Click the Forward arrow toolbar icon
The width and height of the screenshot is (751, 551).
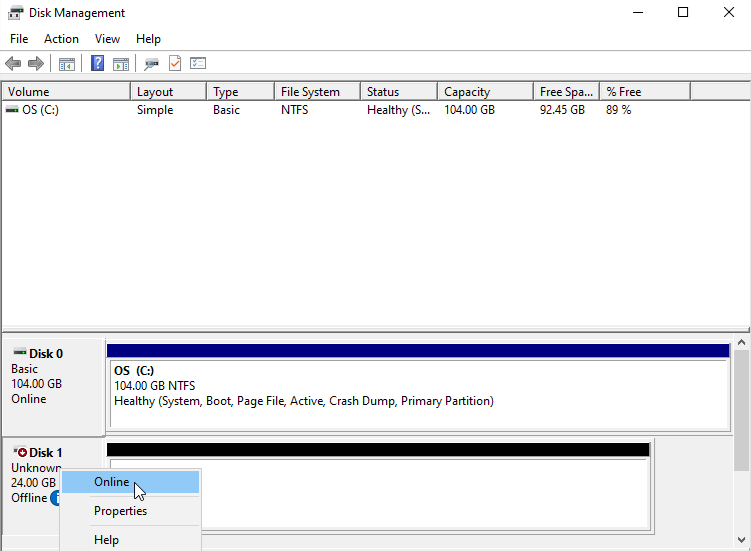(36, 64)
